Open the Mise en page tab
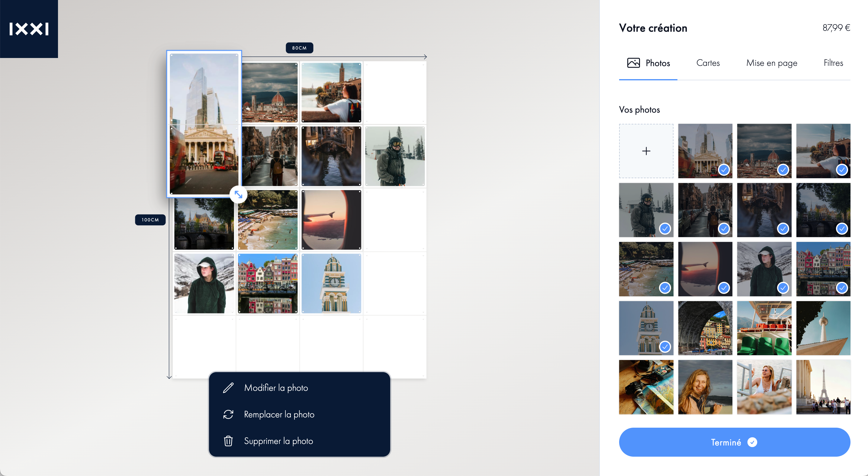The height and width of the screenshot is (476, 868). click(x=772, y=63)
